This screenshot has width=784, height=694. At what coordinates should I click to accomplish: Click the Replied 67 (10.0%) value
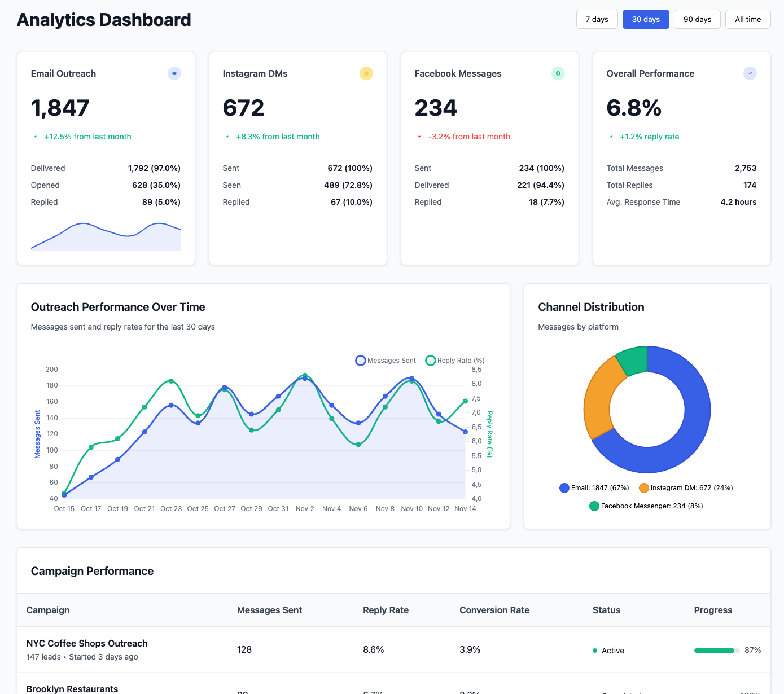pos(352,202)
